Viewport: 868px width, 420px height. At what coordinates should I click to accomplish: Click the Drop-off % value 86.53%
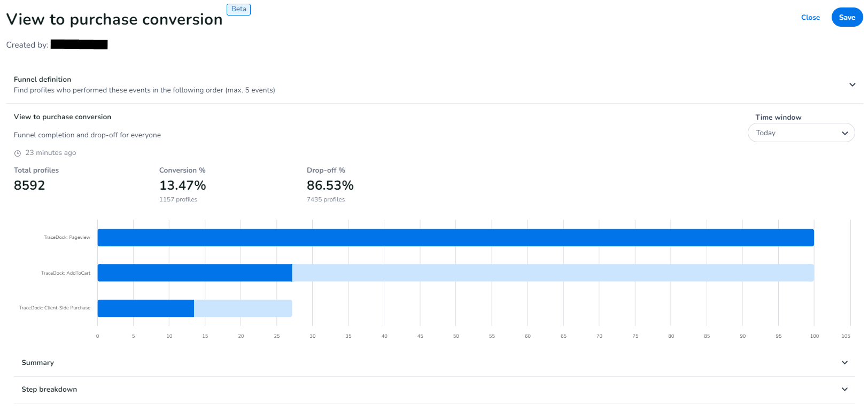pyautogui.click(x=330, y=185)
